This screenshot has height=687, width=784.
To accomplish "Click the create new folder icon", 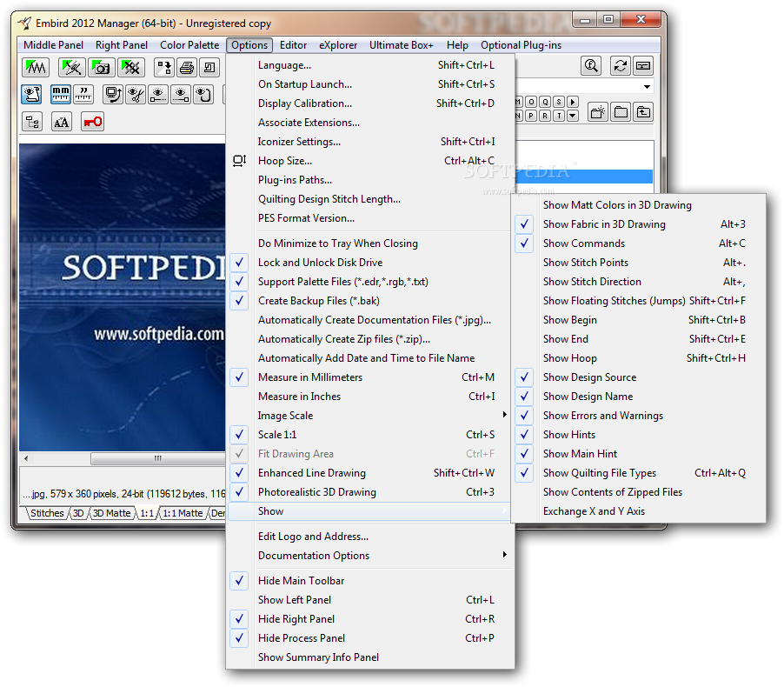I will (597, 112).
